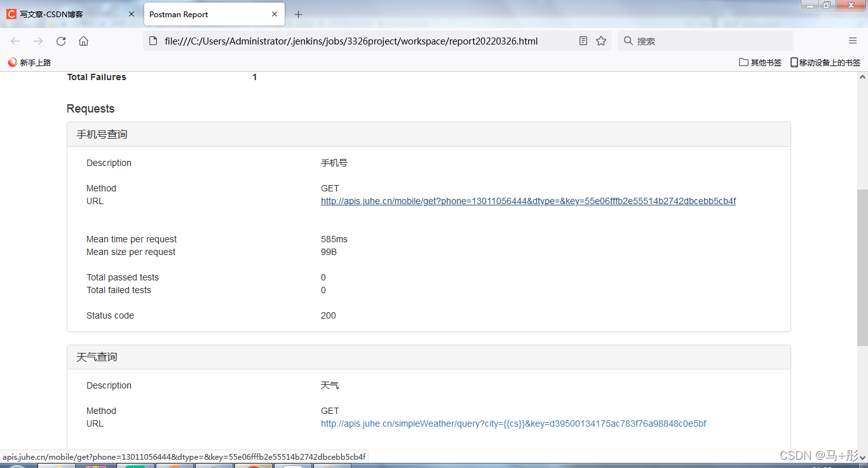Click the Mean size per request label
The width and height of the screenshot is (868, 468).
[x=131, y=252]
